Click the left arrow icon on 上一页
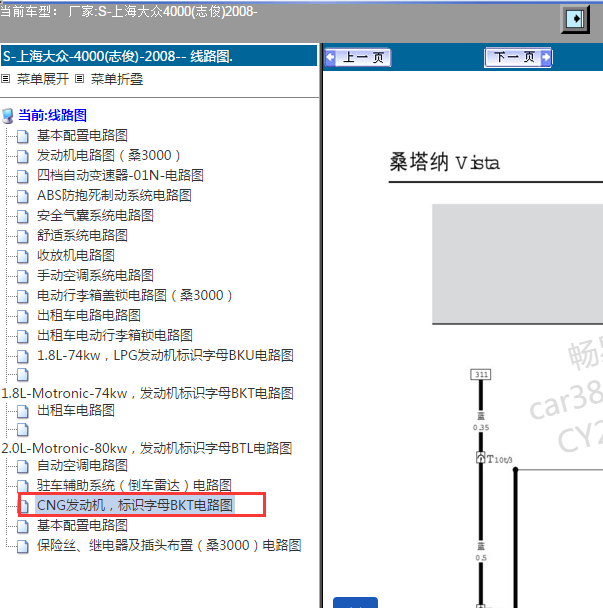The height and width of the screenshot is (608, 603). click(330, 57)
